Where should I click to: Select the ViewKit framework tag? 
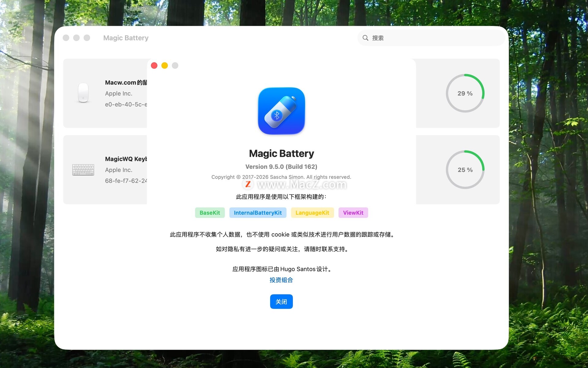coord(353,213)
